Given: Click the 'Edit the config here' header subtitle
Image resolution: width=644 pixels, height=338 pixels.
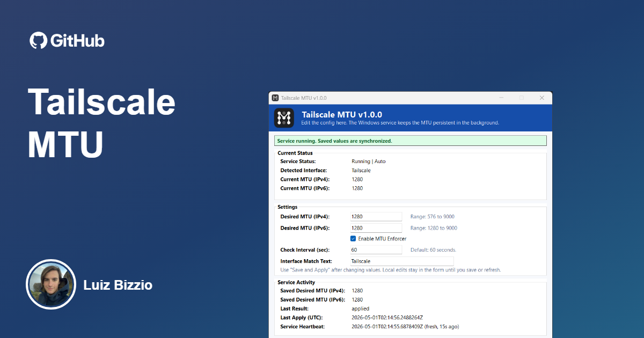Looking at the screenshot, I should click(x=400, y=123).
